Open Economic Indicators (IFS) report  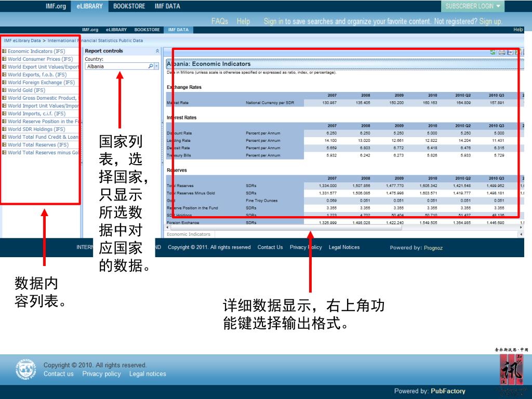coord(36,51)
